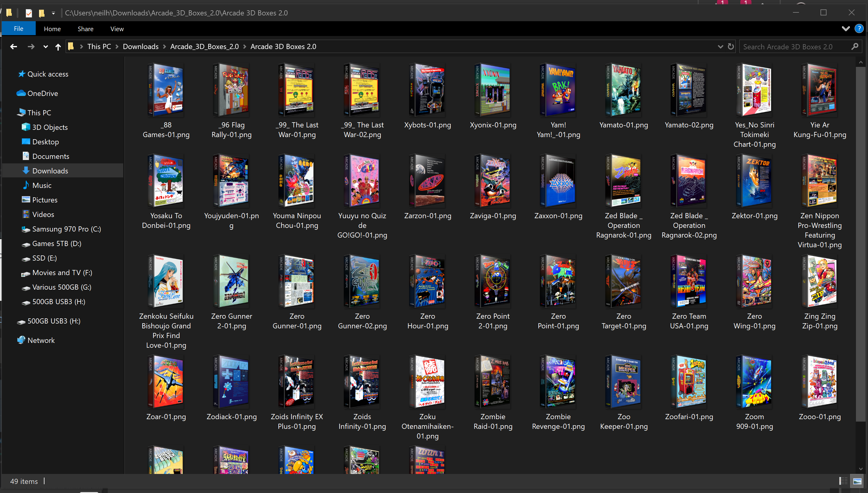The height and width of the screenshot is (493, 868).
Task: Select the Zombie Raid-01.png thumbnail
Action: click(493, 382)
